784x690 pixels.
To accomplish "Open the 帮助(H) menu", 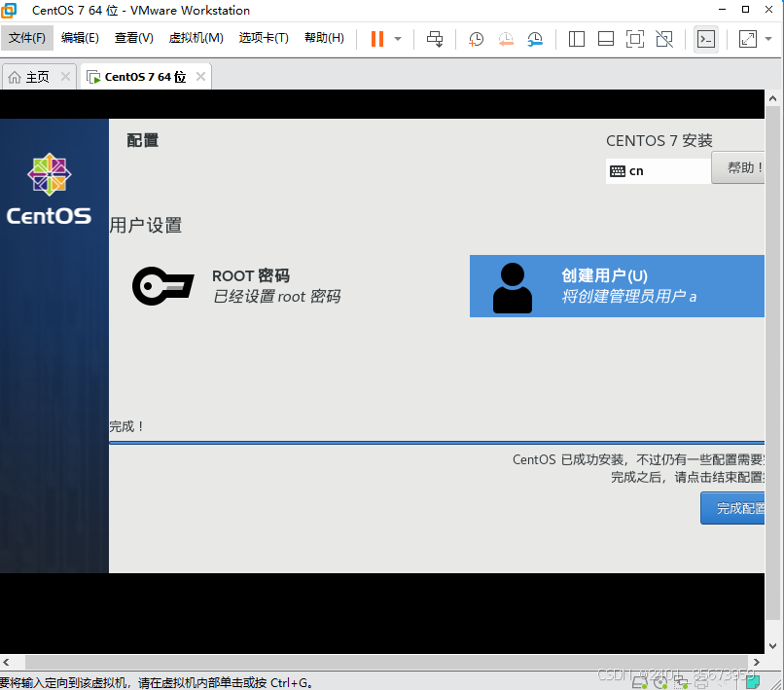I will point(324,38).
